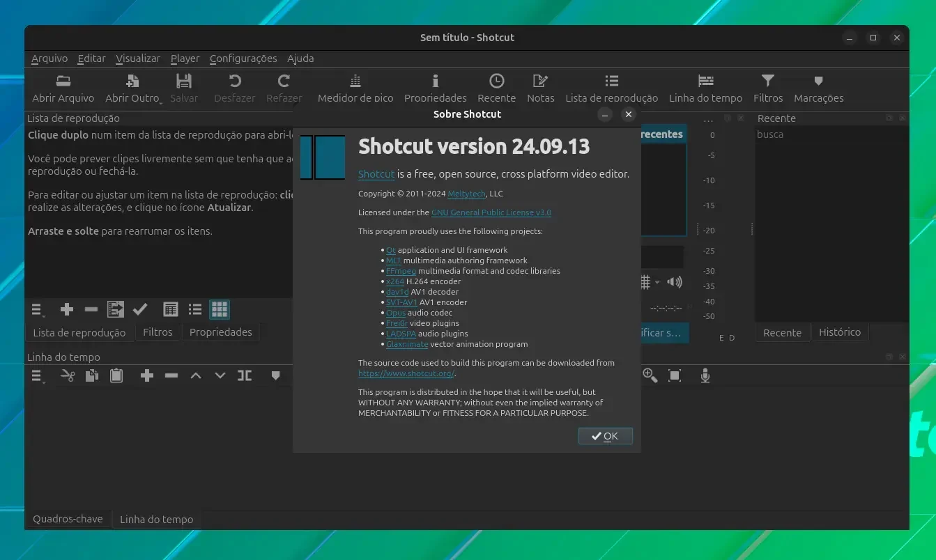The height and width of the screenshot is (560, 936).
Task: Open the Arquivo menu
Action: click(x=49, y=59)
